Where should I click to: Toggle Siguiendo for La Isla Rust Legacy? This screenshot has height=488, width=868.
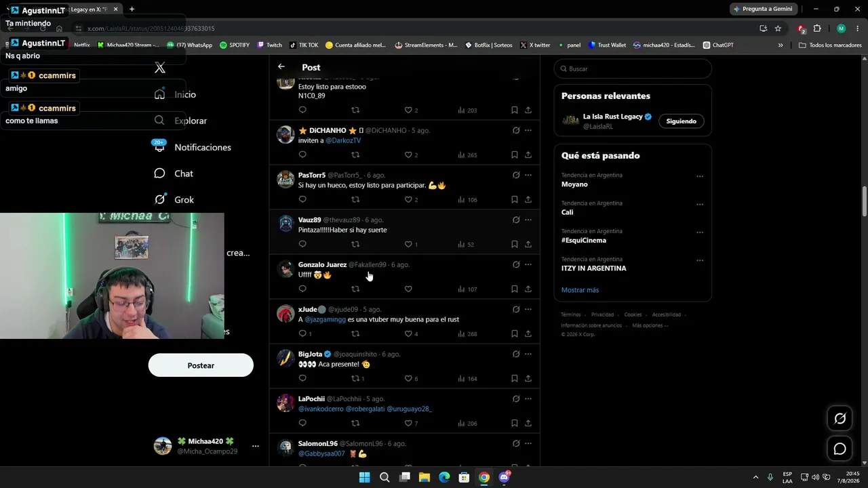tap(681, 121)
